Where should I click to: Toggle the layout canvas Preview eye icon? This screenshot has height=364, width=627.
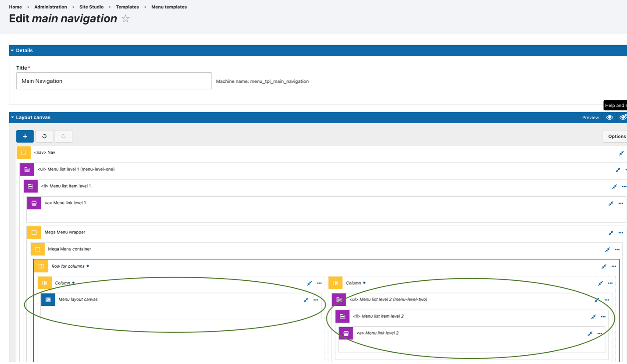609,117
